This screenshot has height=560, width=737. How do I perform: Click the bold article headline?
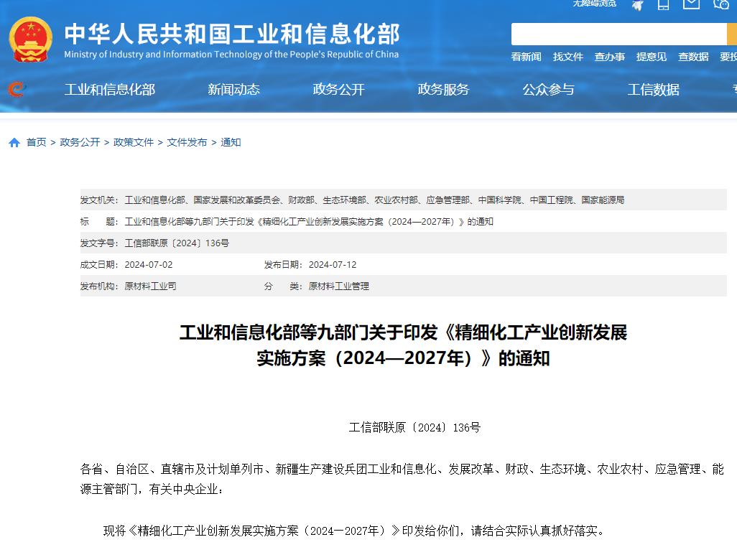[403, 345]
